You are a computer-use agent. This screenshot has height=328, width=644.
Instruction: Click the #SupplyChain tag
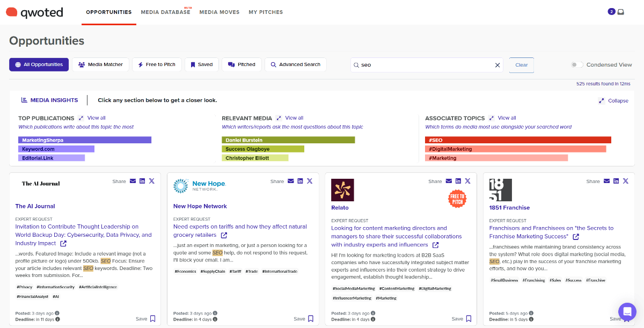pos(213,271)
